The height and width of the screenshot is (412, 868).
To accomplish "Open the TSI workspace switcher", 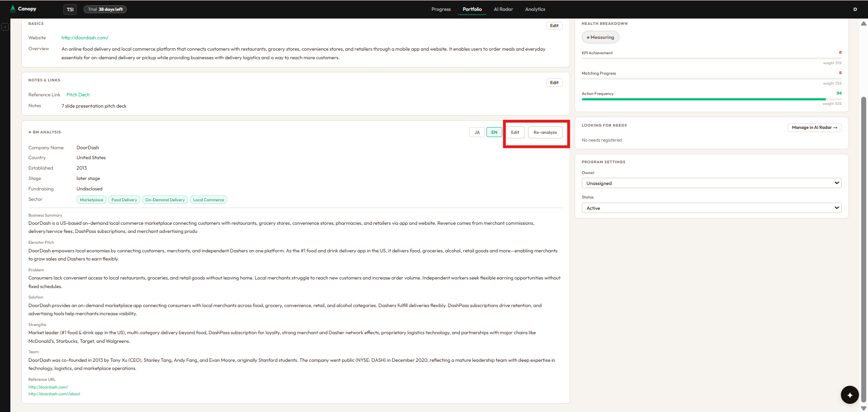I will click(x=70, y=9).
